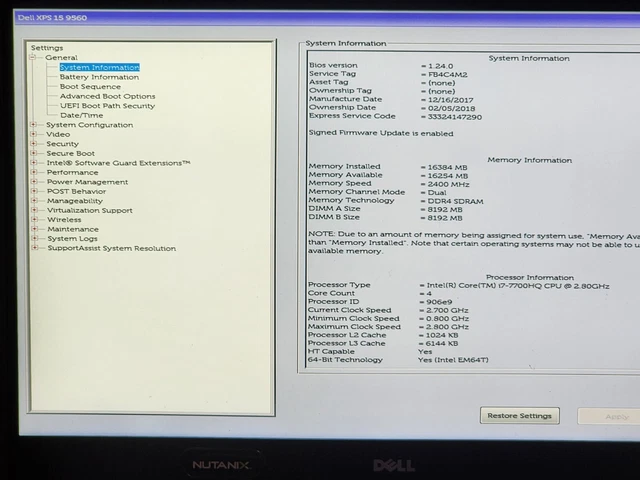Click the 64-Bit Technology value Yes (Intel EM64T)
The height and width of the screenshot is (480, 640).
453,360
